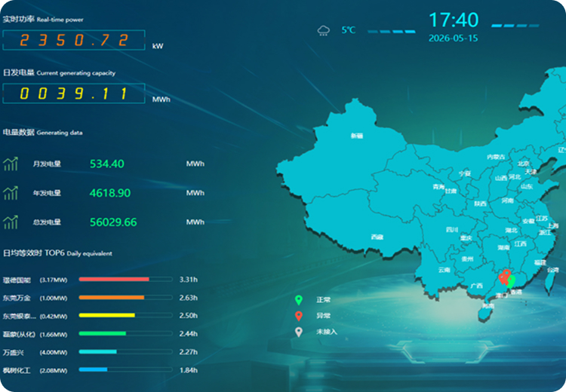Select 西藏 region on the map
566x392 pixels.
click(377, 237)
